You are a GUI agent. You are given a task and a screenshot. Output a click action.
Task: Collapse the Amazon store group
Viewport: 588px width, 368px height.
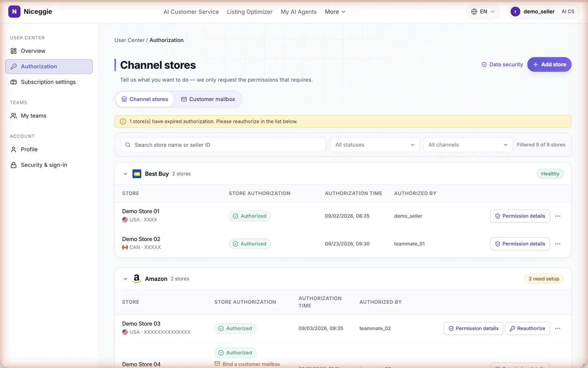point(125,279)
